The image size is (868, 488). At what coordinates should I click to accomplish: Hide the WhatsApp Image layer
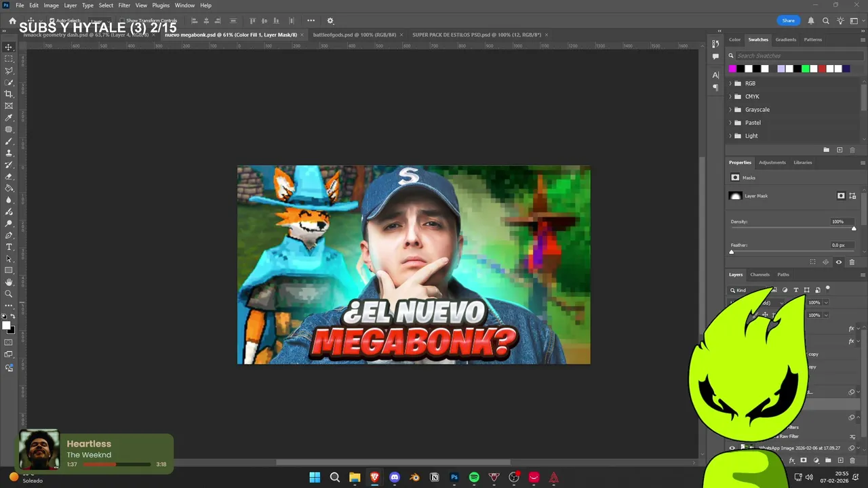pos(732,448)
